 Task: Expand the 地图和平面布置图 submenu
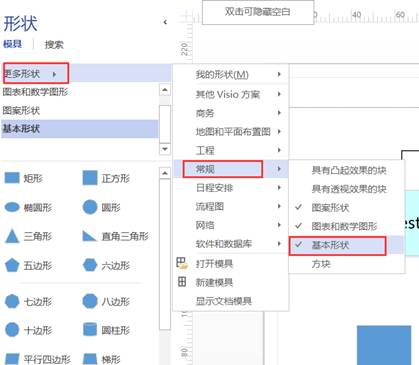point(231,132)
